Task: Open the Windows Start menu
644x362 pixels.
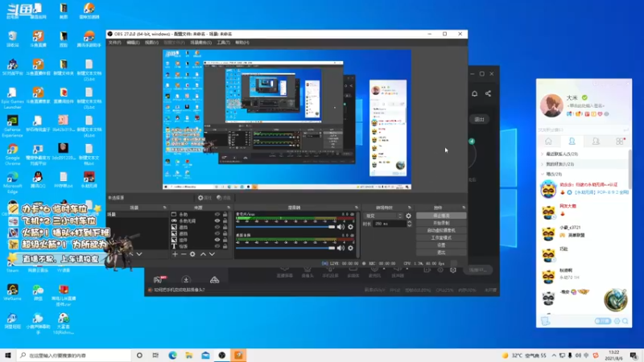Action: [x=8, y=356]
